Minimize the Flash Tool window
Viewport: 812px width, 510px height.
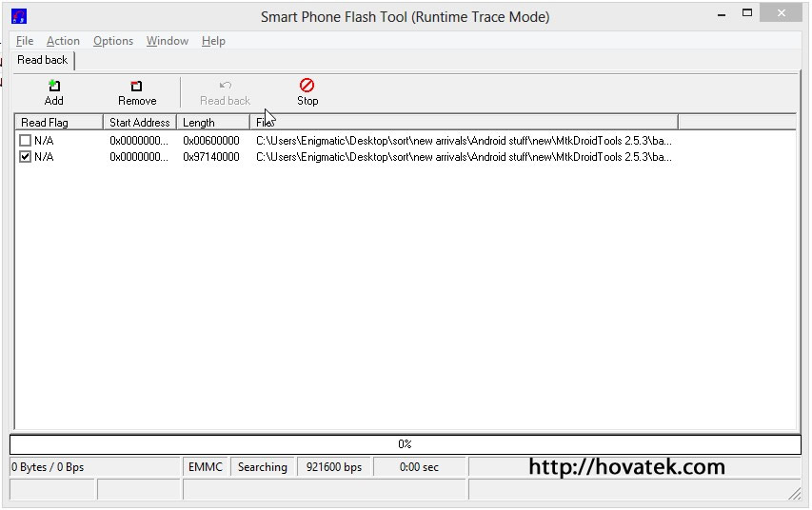pos(722,14)
